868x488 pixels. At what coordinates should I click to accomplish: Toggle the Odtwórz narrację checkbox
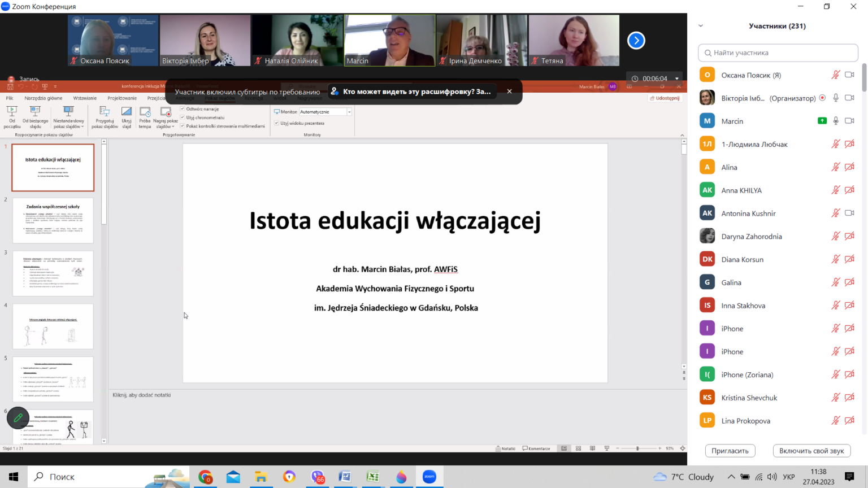[x=183, y=109]
